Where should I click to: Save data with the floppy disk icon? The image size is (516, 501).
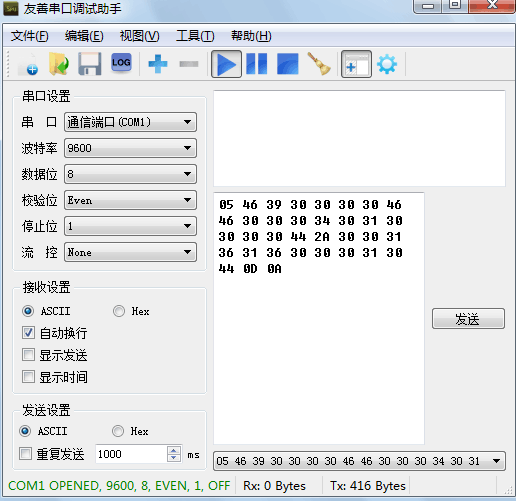click(90, 64)
